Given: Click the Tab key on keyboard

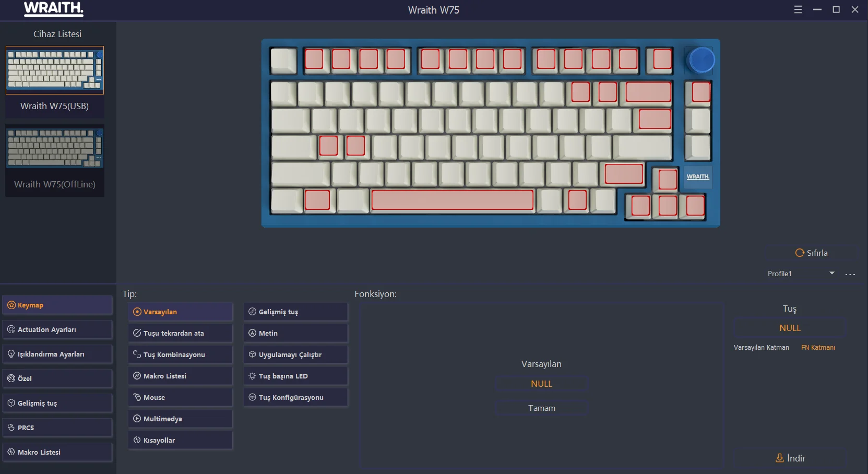Looking at the screenshot, I should click(290, 120).
